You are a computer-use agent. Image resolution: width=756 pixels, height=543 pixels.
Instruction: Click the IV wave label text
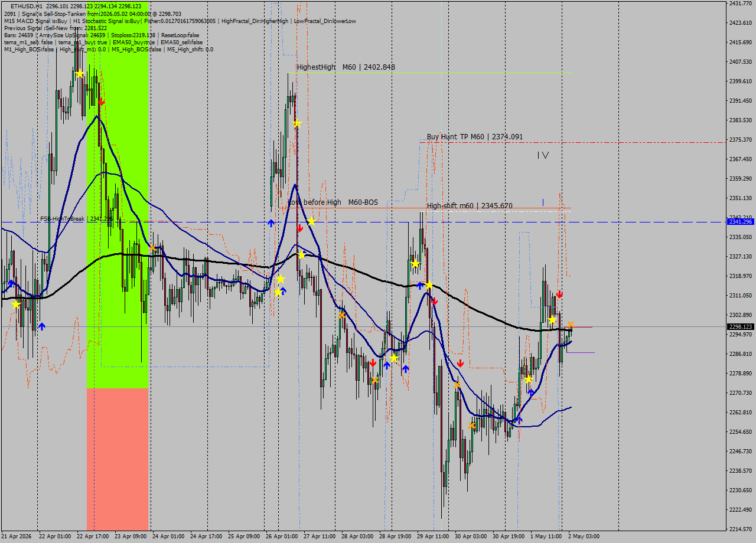click(x=543, y=155)
